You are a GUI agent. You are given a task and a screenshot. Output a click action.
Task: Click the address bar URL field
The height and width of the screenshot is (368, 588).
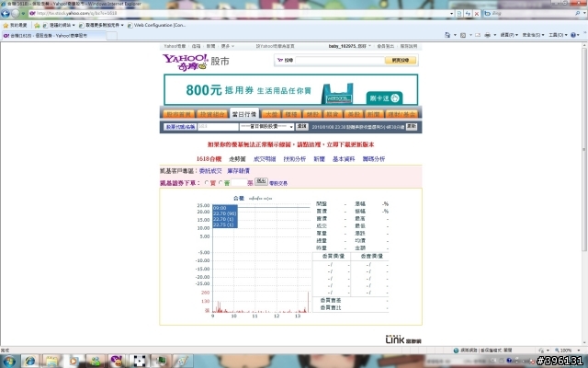[x=239, y=13]
